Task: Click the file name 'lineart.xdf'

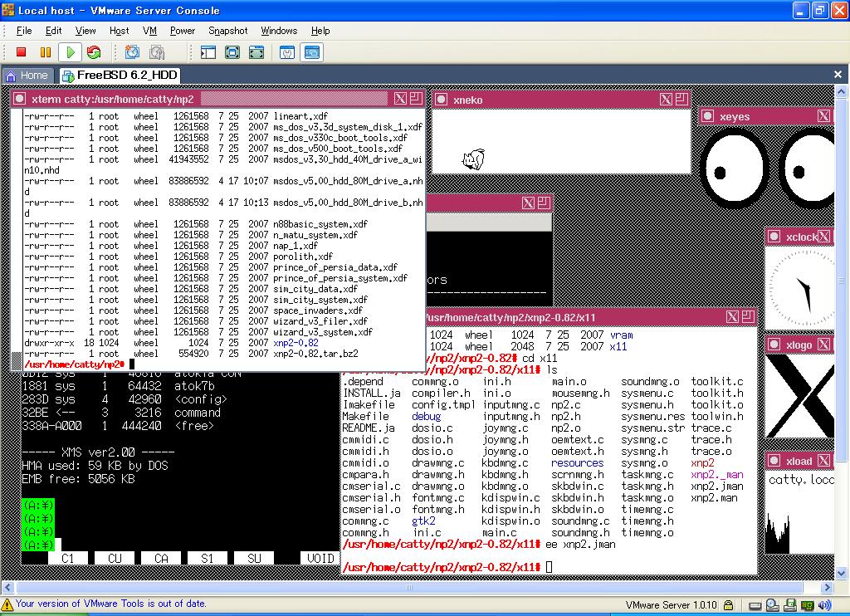Action: (x=300, y=116)
